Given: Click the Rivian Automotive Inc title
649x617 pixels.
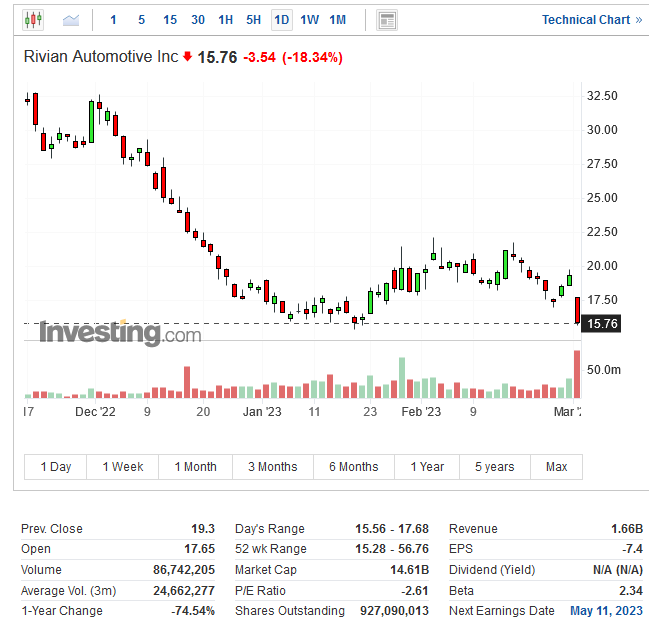Looking at the screenshot, I should (x=101, y=57).
